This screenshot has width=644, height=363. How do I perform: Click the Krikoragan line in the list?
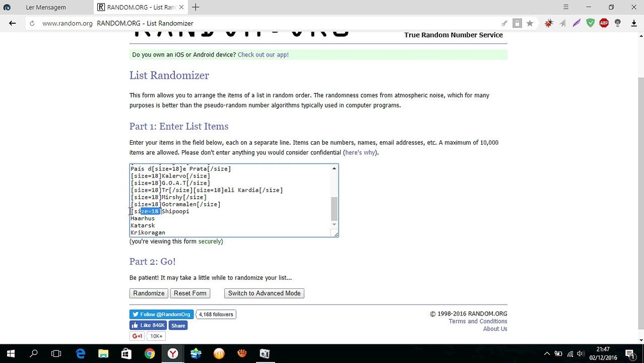[148, 232]
